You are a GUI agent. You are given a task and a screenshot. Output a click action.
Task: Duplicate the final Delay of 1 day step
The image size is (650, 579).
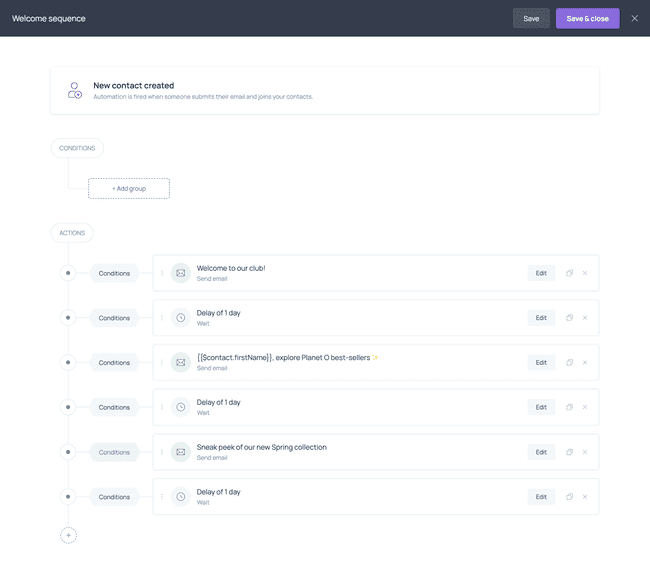coord(569,497)
